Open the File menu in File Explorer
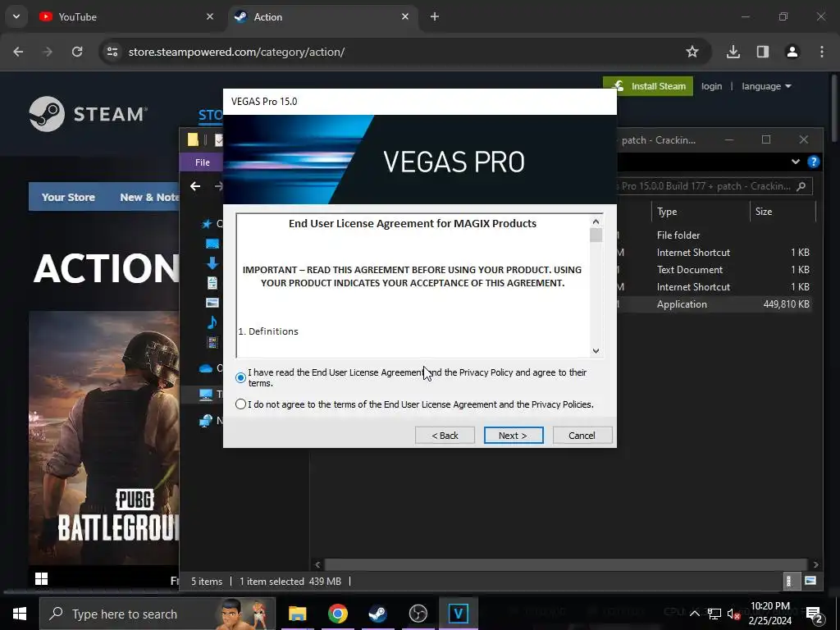 click(203, 162)
